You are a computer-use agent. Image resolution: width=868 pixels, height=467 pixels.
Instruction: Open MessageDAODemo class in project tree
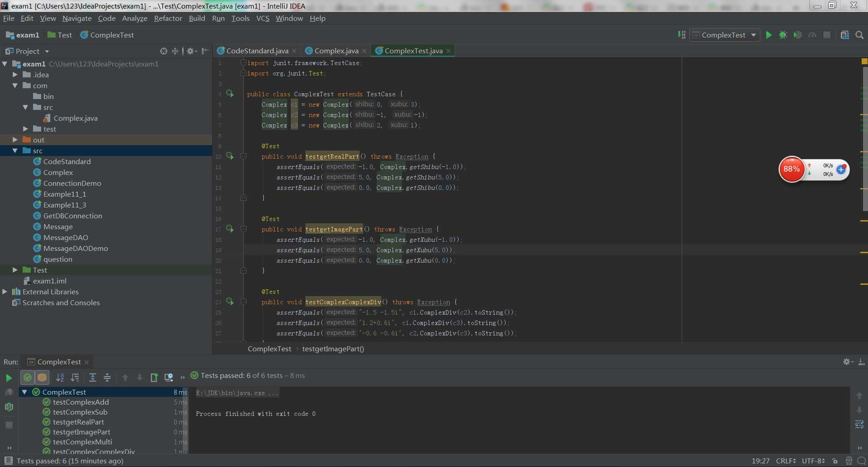(x=76, y=248)
